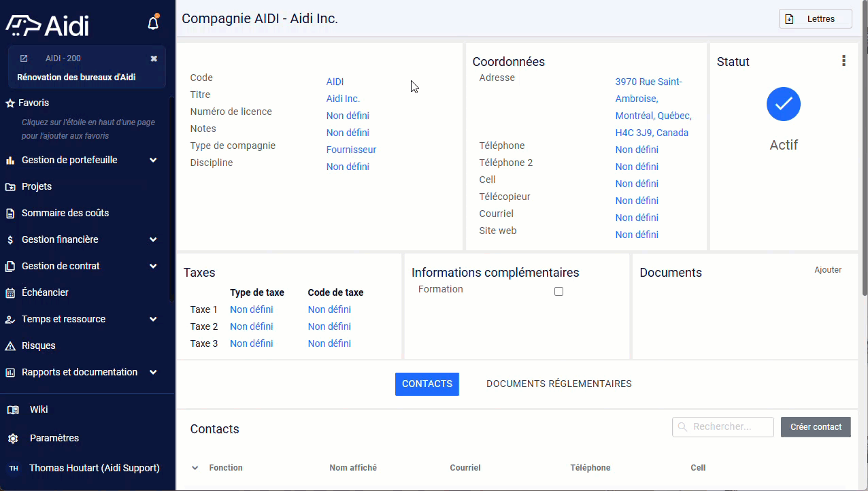The image size is (868, 491).
Task: Open the Statut three-dot menu
Action: (x=844, y=61)
